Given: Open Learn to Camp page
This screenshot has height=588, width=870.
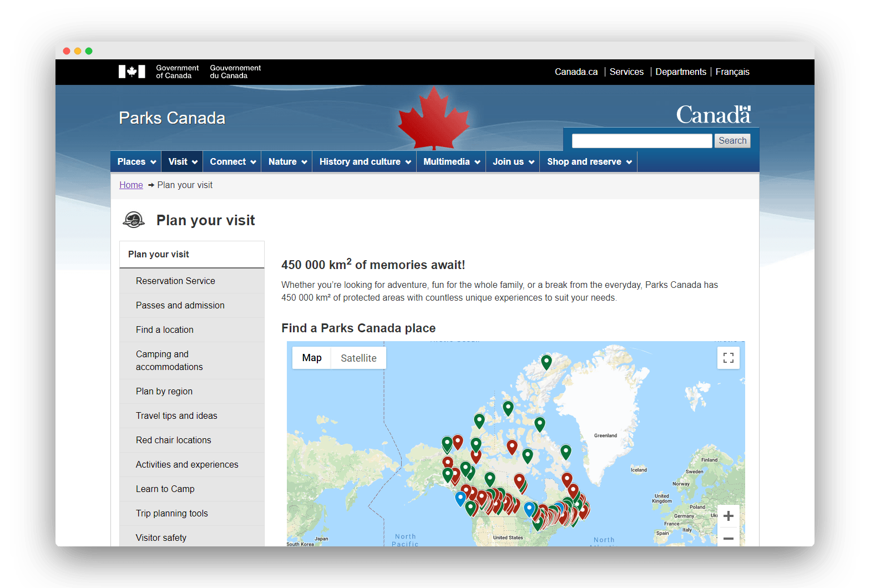Looking at the screenshot, I should click(x=192, y=489).
